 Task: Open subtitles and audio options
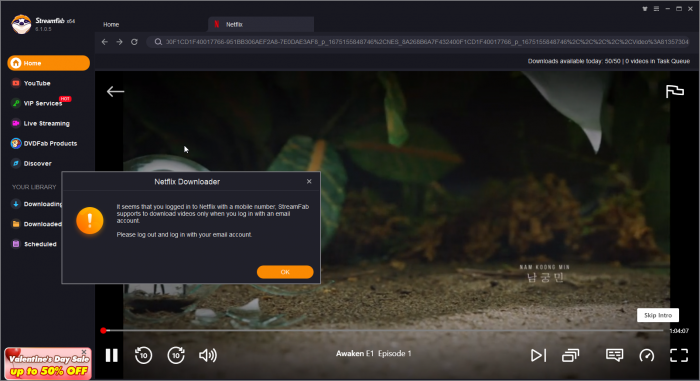pyautogui.click(x=614, y=356)
